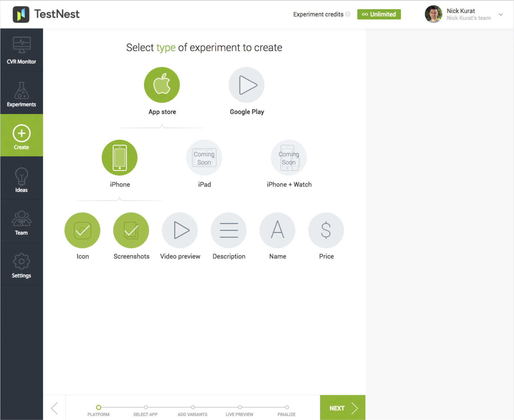
Task: Select Google Play as the platform
Action: 246,85
